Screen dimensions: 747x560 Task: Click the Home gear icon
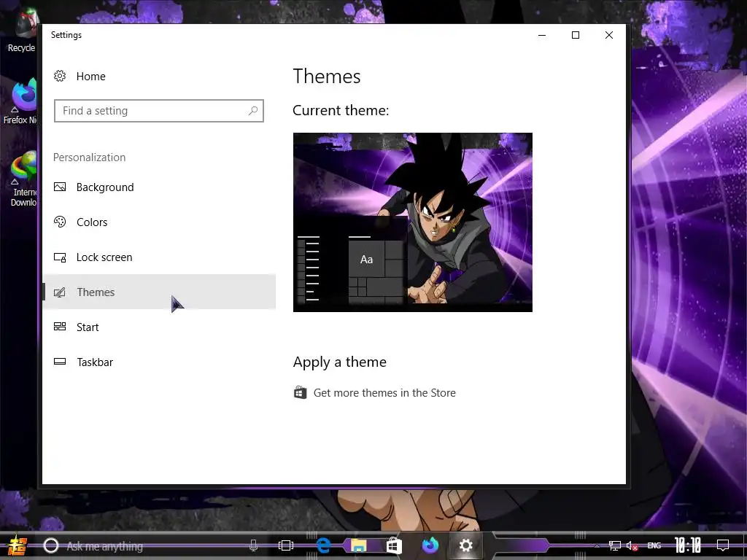60,76
